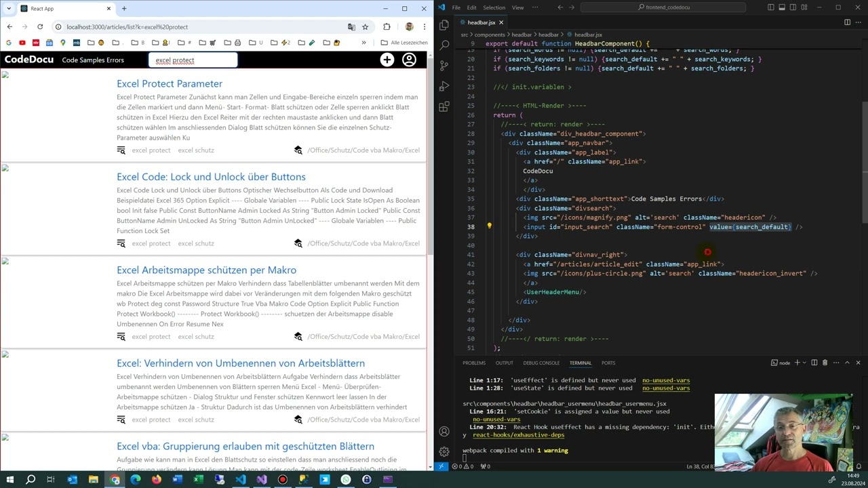Open VS Code Search view
This screenshot has width=868, height=488.
(x=444, y=45)
